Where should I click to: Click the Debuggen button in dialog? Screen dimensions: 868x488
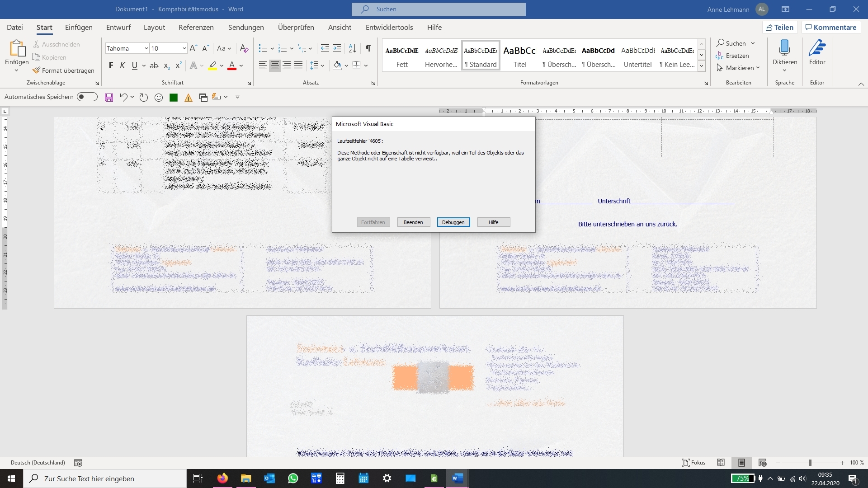tap(453, 222)
